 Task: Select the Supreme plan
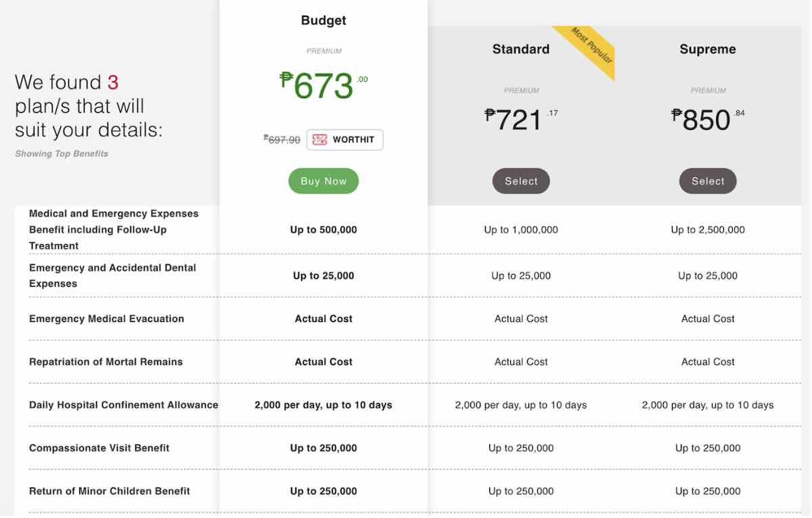tap(708, 181)
